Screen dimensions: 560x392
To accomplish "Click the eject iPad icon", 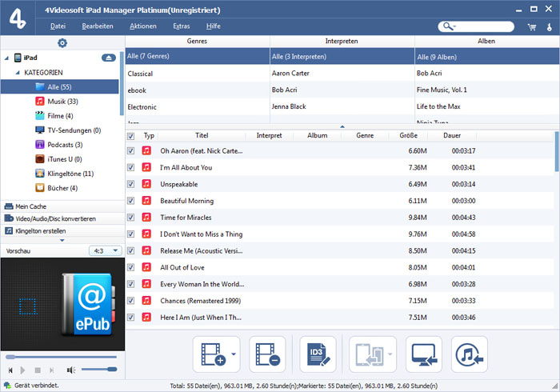I will pos(109,58).
